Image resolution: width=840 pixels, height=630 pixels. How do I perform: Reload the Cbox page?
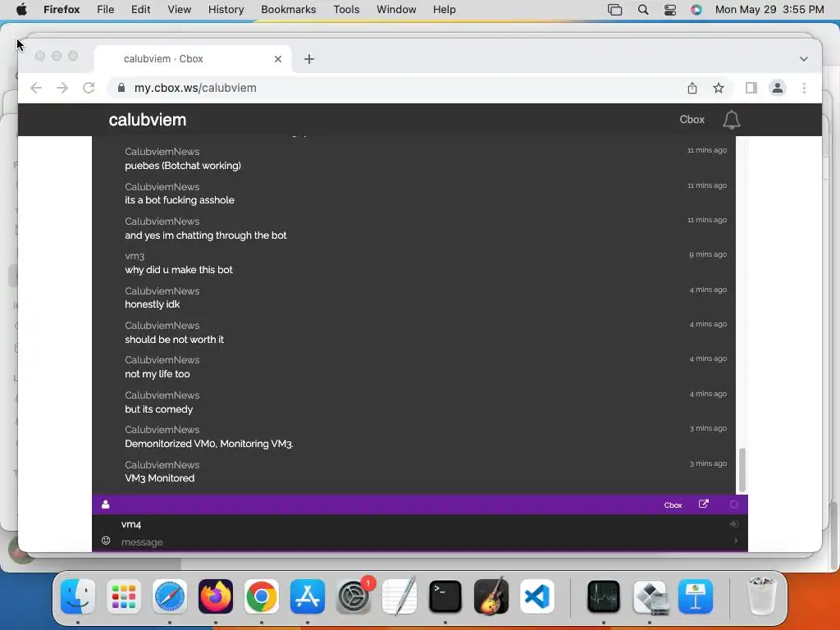(89, 88)
